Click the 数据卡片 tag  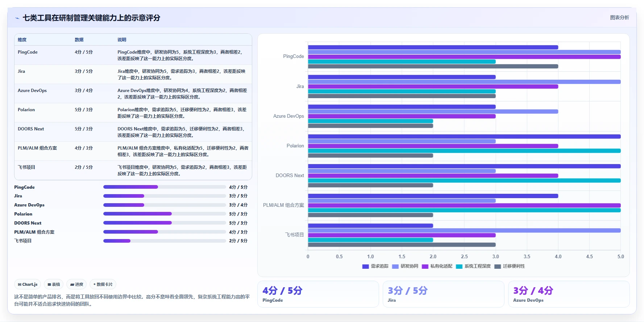point(103,284)
